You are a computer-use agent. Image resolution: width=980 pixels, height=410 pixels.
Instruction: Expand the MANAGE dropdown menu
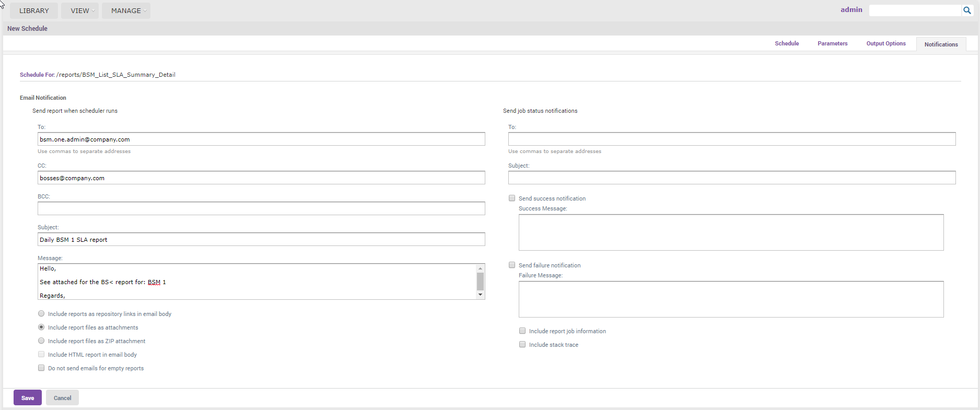click(126, 10)
